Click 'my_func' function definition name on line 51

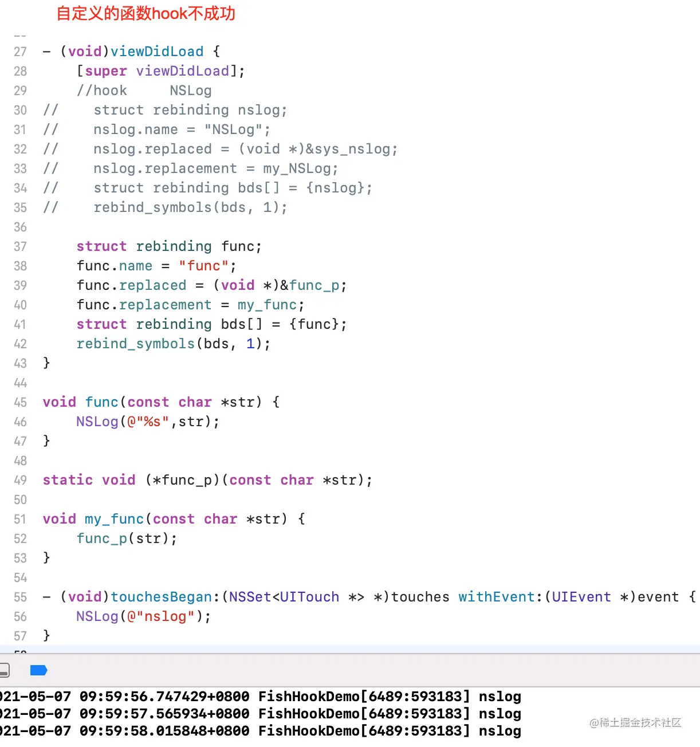click(x=115, y=519)
